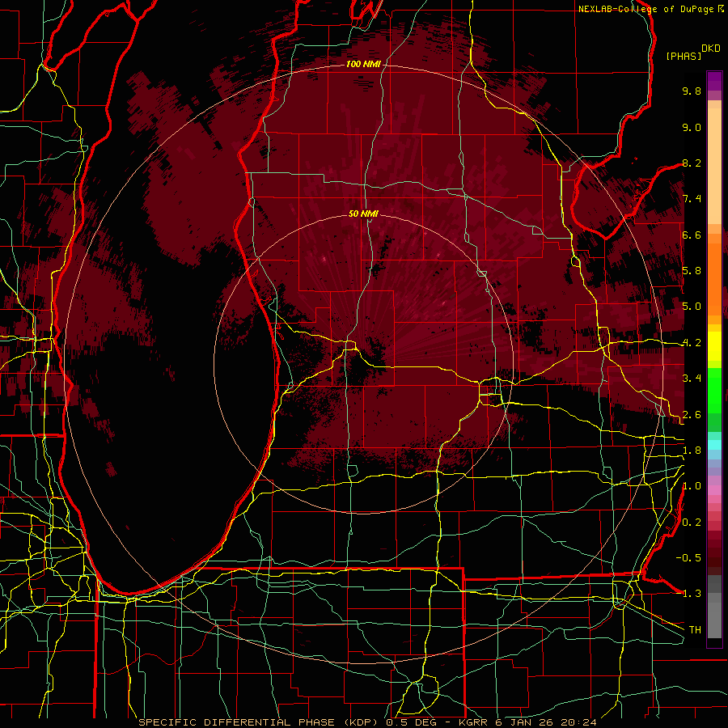The height and width of the screenshot is (728, 728).
Task: Click the 5.0 value on the color scale
Action: [692, 307]
